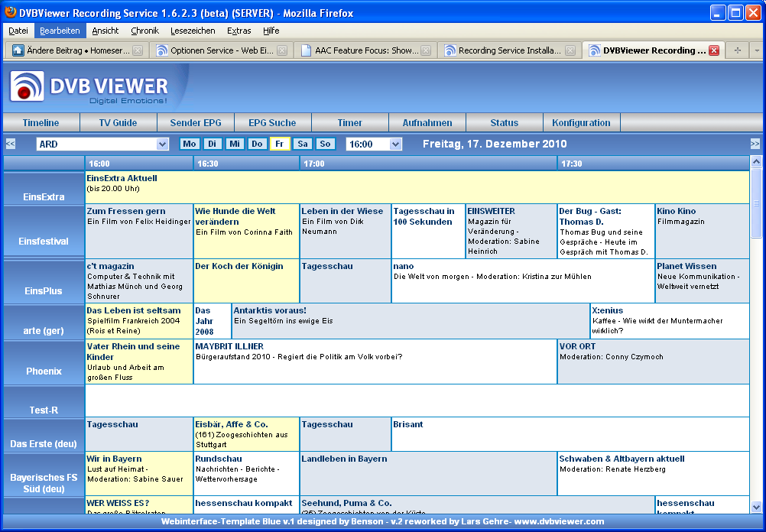The image size is (766, 532).
Task: Open the Datei menu
Action: pyautogui.click(x=18, y=31)
